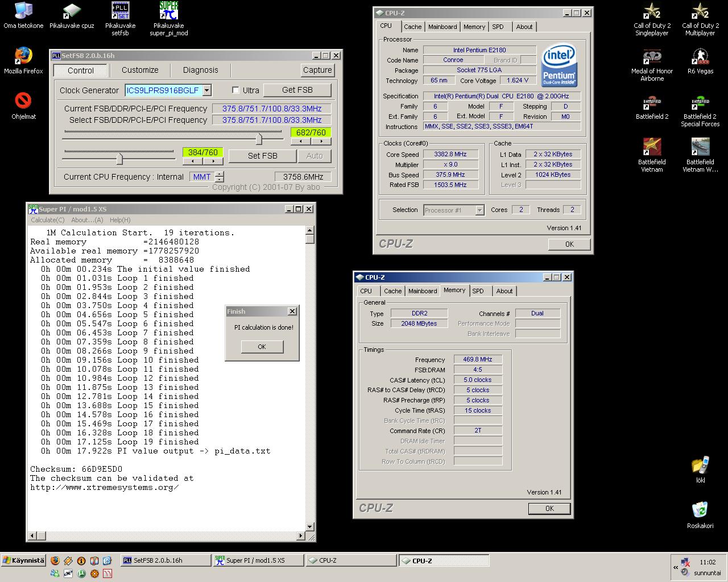Open the Mainboard tab in the CPU-Z processor window
The height and width of the screenshot is (582, 728).
click(x=442, y=27)
